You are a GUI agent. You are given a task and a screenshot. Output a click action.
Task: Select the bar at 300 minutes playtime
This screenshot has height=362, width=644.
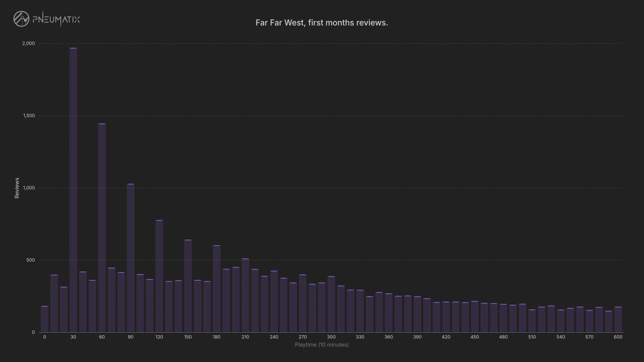(331, 304)
